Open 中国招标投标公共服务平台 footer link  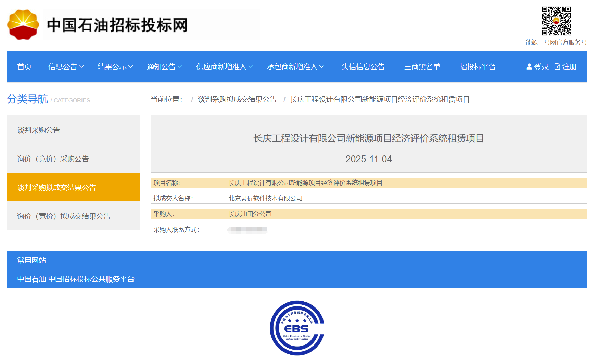coord(91,279)
